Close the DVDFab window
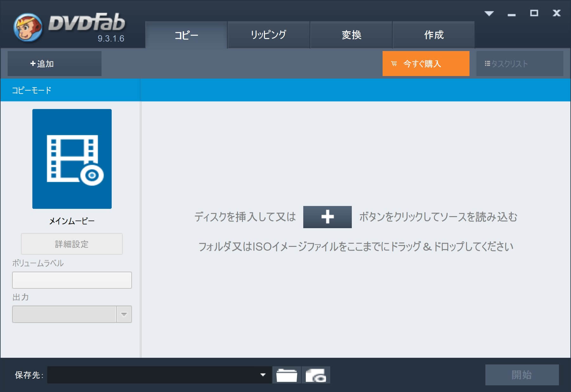Screen dimensions: 571x392 [556, 13]
